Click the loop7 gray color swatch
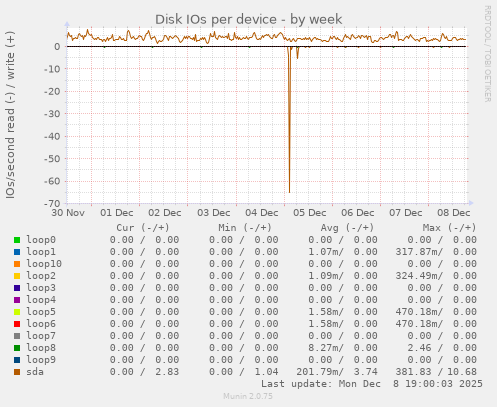497x407 pixels. click(x=17, y=336)
